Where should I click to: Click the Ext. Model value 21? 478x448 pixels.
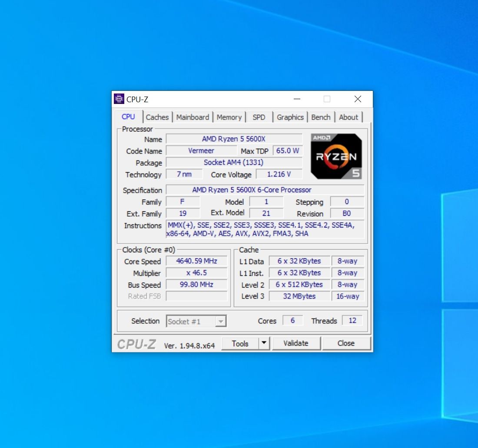[x=266, y=213]
